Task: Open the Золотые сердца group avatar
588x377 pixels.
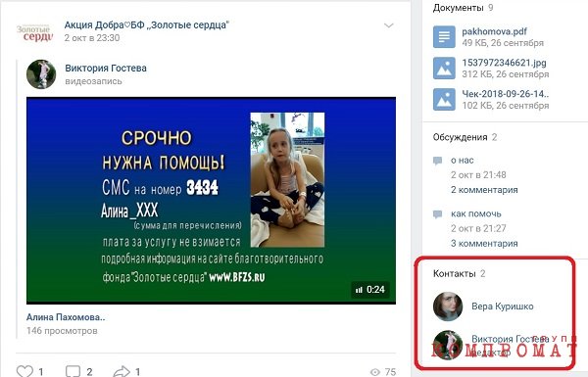Action: tap(34, 33)
